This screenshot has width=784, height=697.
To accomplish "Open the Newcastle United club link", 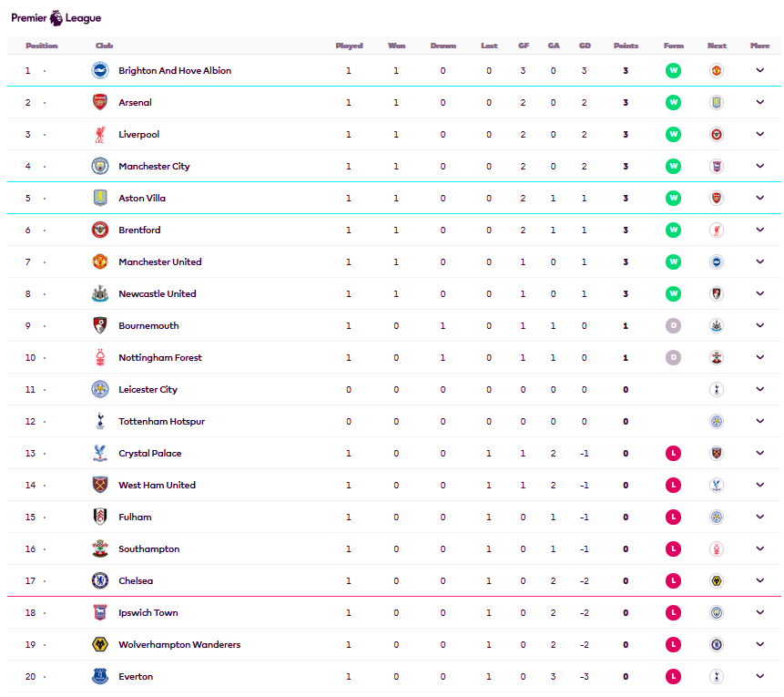I will tap(157, 293).
